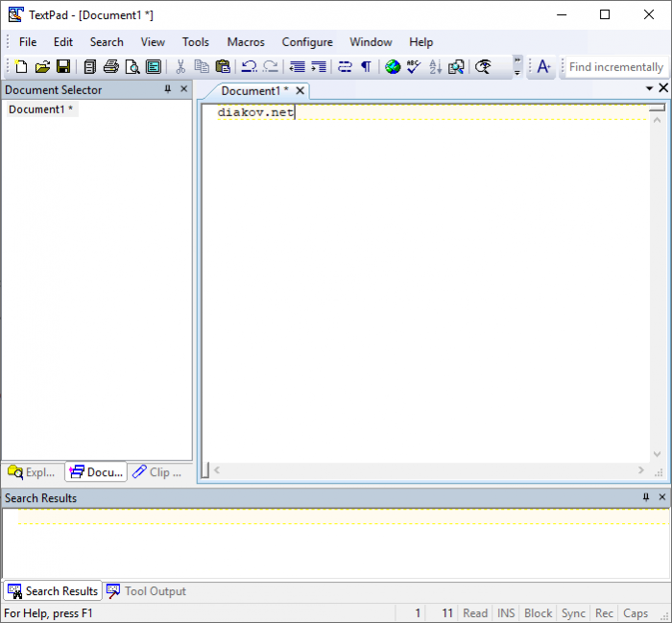The width and height of the screenshot is (672, 623).
Task: Open the Macros menu
Action: tap(246, 42)
